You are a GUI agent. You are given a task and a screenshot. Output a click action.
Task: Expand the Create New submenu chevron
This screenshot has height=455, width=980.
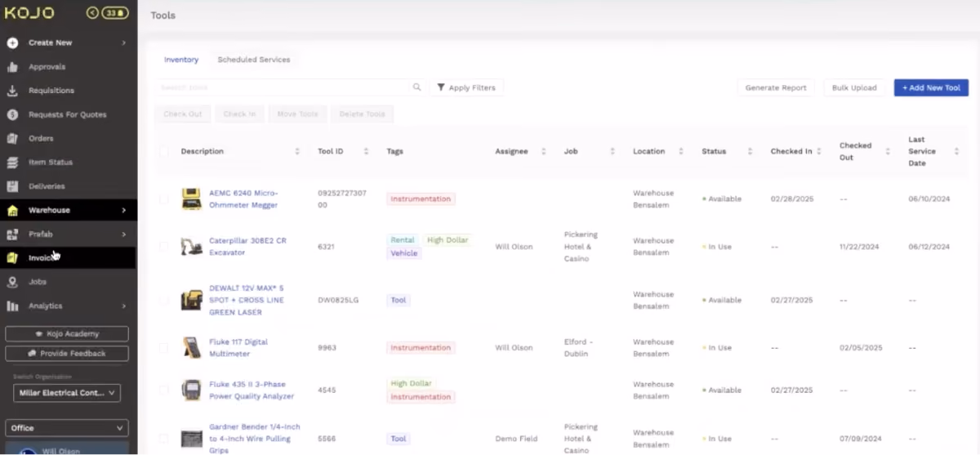tap(124, 42)
